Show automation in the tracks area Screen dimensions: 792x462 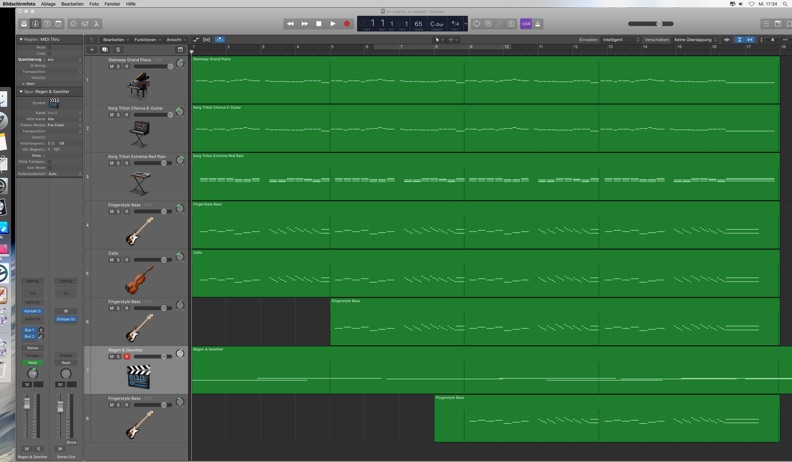(196, 39)
